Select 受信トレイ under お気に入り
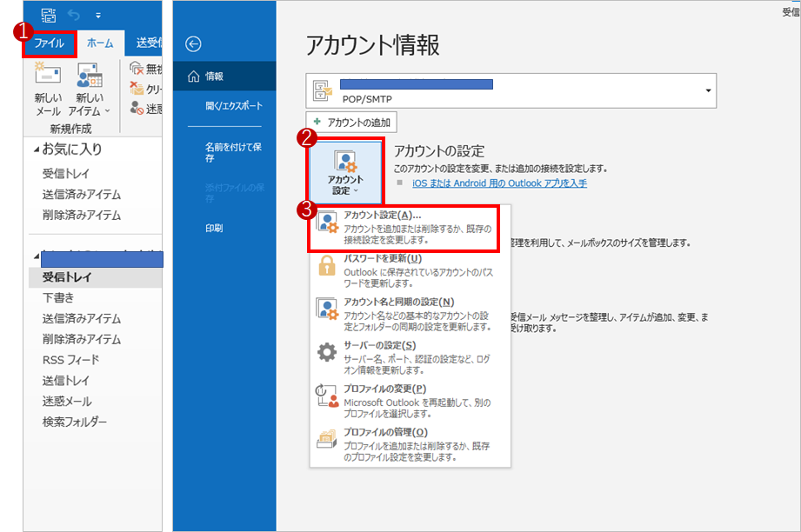 (x=66, y=174)
